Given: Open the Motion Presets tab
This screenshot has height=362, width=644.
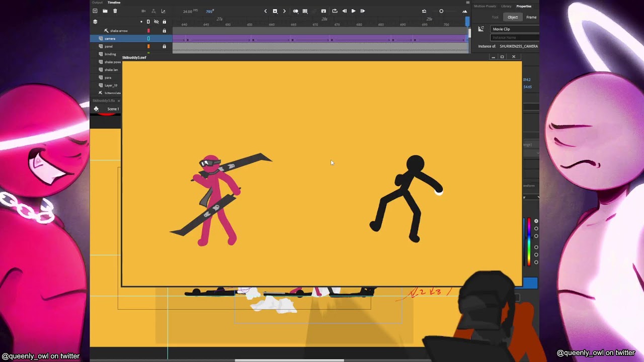Looking at the screenshot, I should [x=485, y=6].
